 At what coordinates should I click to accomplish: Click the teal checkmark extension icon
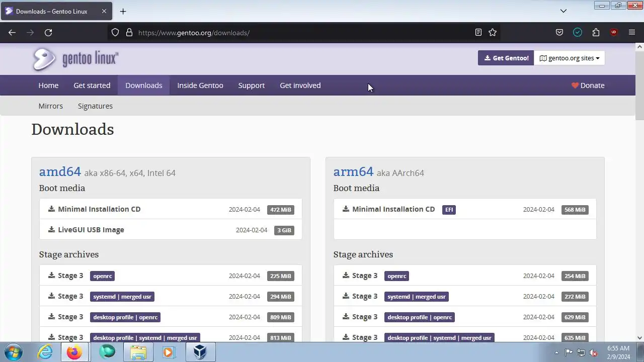point(578,33)
